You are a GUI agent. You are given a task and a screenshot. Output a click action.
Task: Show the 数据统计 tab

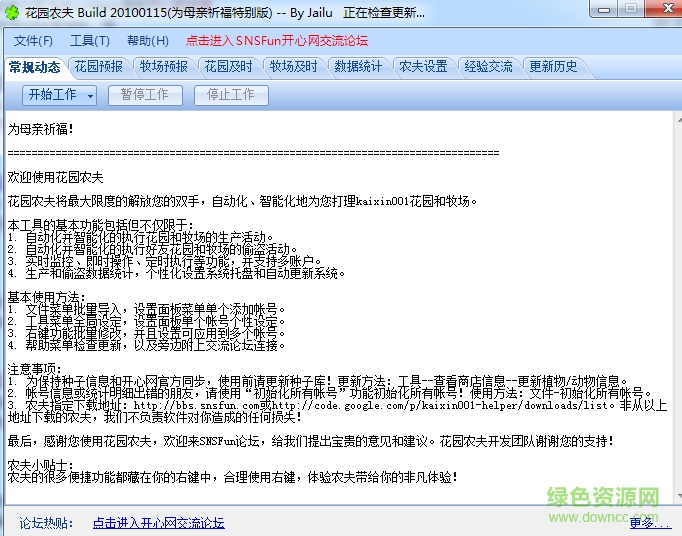coord(358,67)
